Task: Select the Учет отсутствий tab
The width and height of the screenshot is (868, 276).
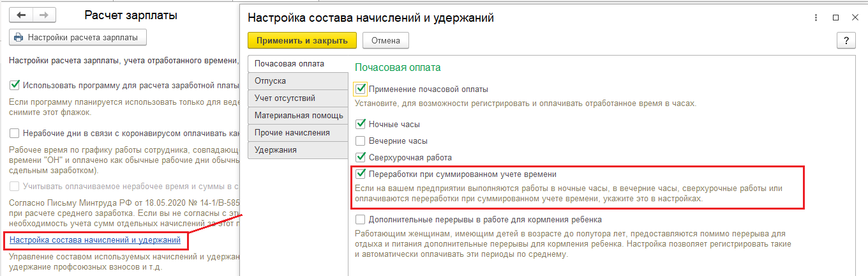Action: click(x=285, y=98)
